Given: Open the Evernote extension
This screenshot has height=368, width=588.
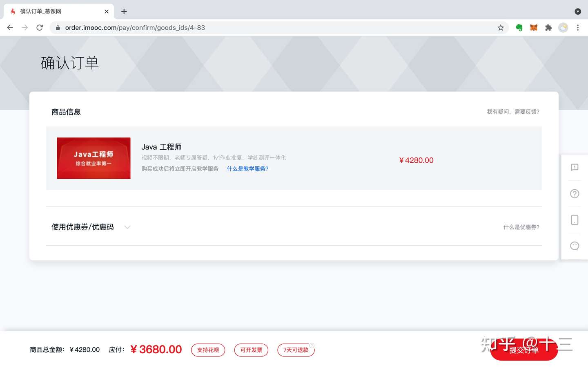Looking at the screenshot, I should (x=519, y=27).
